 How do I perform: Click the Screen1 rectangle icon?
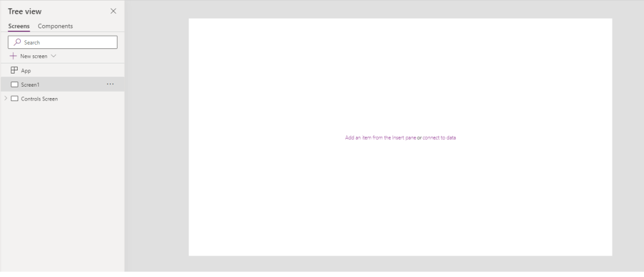pos(14,84)
